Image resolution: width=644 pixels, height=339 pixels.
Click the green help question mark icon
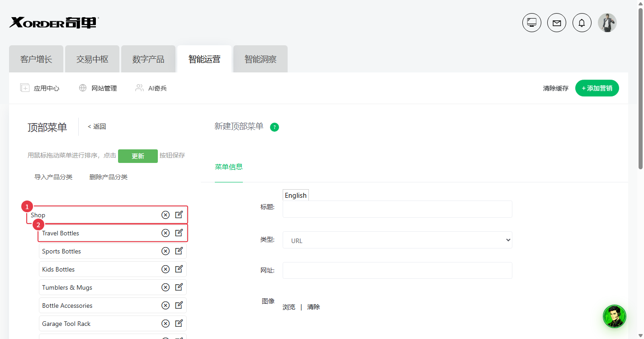click(275, 127)
